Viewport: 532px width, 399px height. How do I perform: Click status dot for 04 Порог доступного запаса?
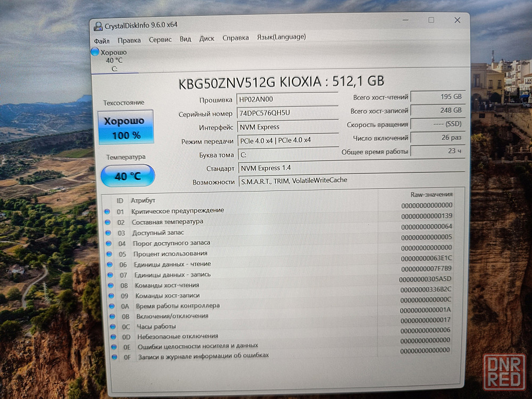109,243
